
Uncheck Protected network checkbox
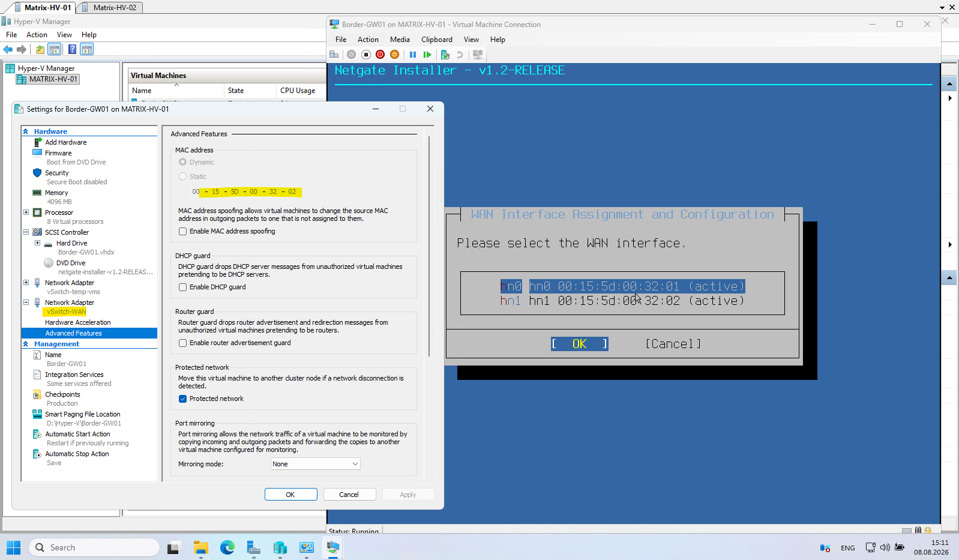click(182, 399)
